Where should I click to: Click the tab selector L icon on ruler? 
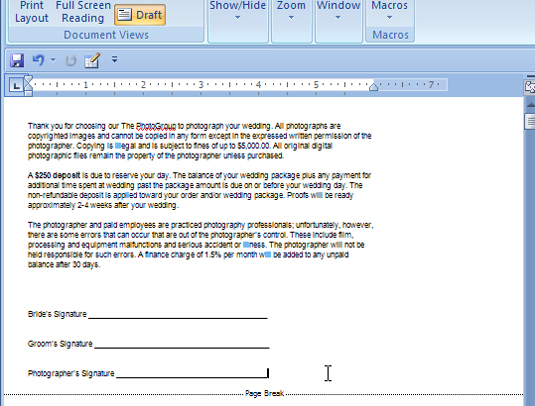[x=16, y=85]
